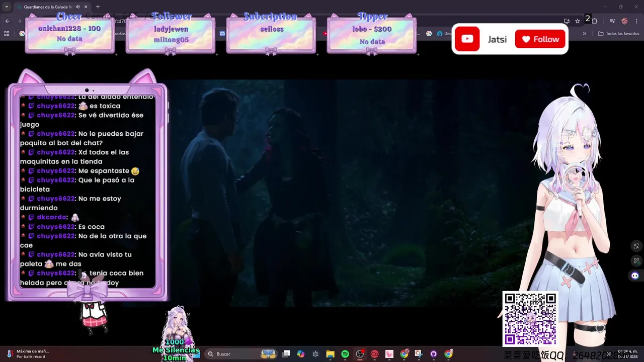Click chat message 'Me espantaste'
The image size is (644, 362).
pos(104,171)
